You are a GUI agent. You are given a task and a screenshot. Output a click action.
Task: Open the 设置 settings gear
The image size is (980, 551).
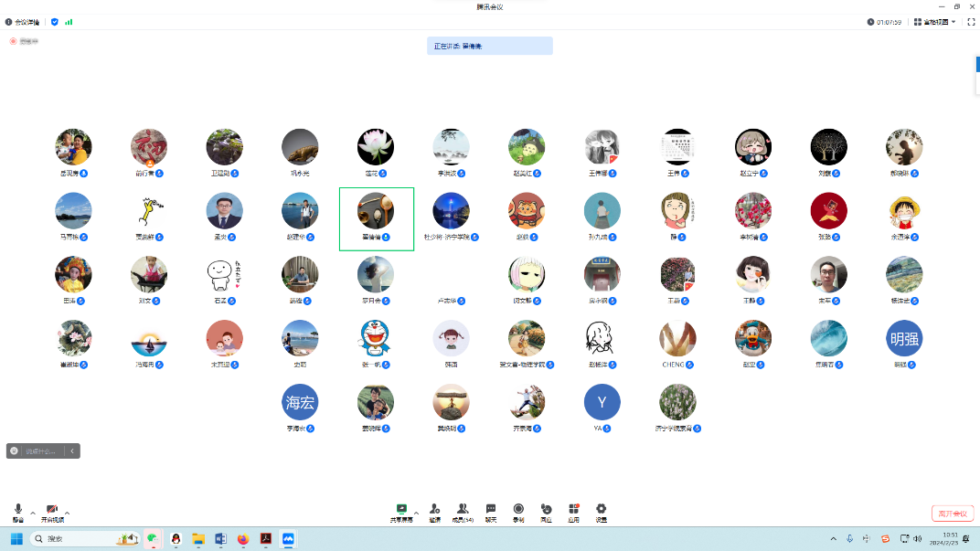click(x=601, y=512)
